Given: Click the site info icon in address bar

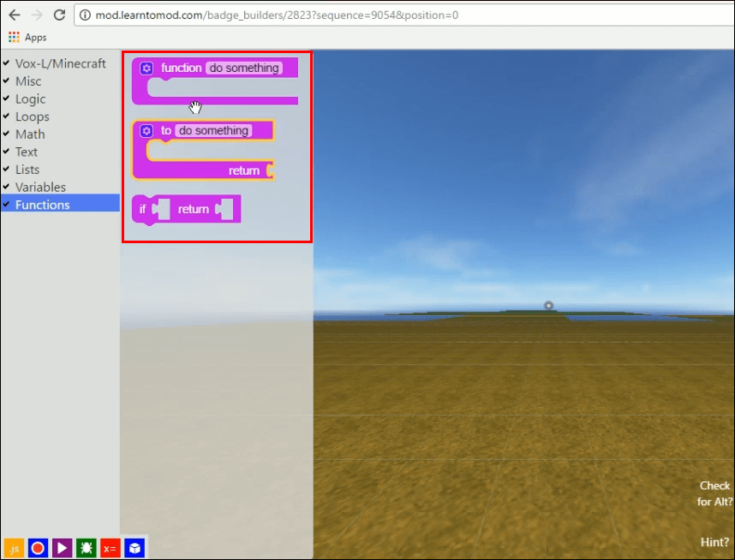Looking at the screenshot, I should [85, 15].
